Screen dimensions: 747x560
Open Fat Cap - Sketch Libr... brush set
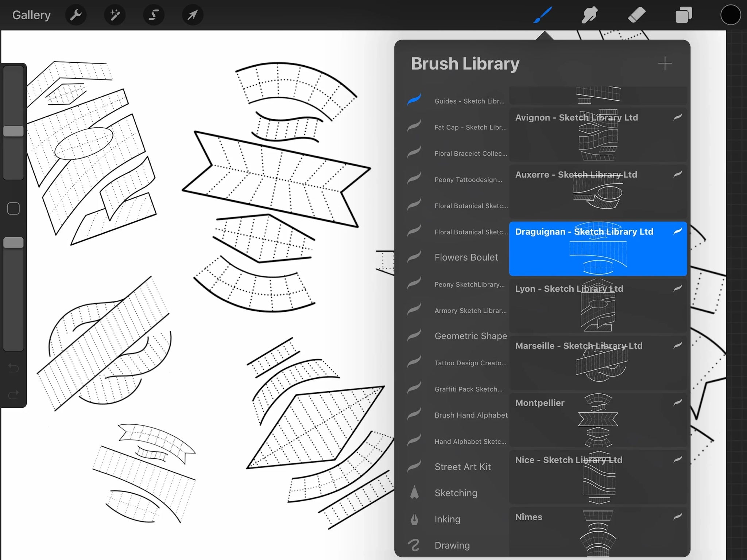457,127
